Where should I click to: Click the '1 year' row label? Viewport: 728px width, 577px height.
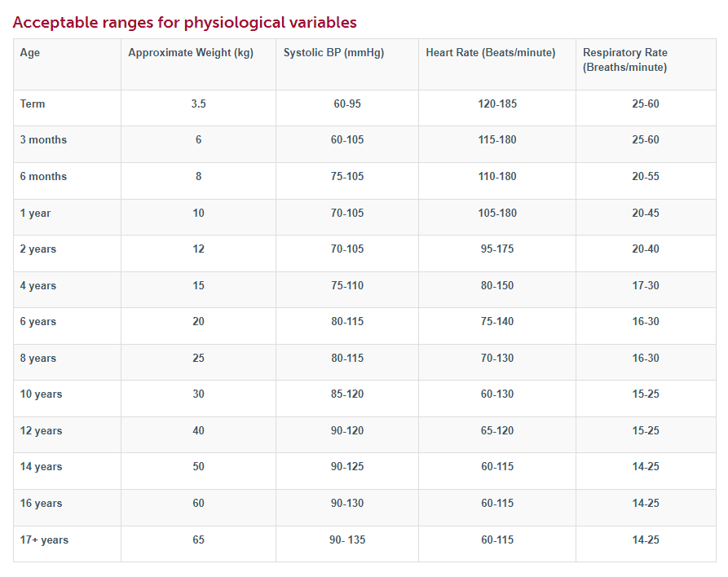33,213
